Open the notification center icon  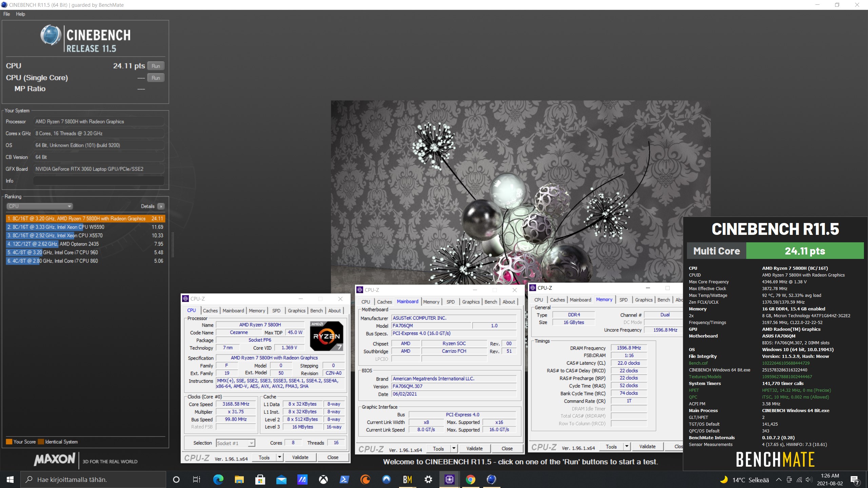[x=855, y=480]
